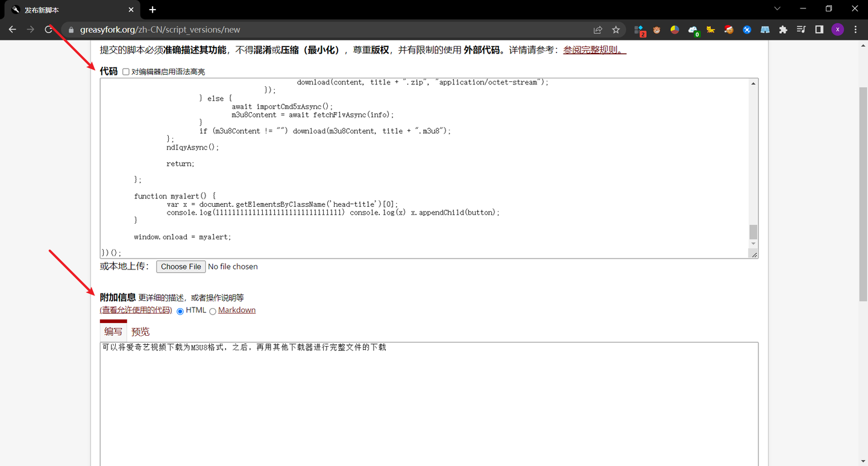Image resolution: width=868 pixels, height=466 pixels.
Task: Click the code textarea resize handle
Action: (x=753, y=254)
